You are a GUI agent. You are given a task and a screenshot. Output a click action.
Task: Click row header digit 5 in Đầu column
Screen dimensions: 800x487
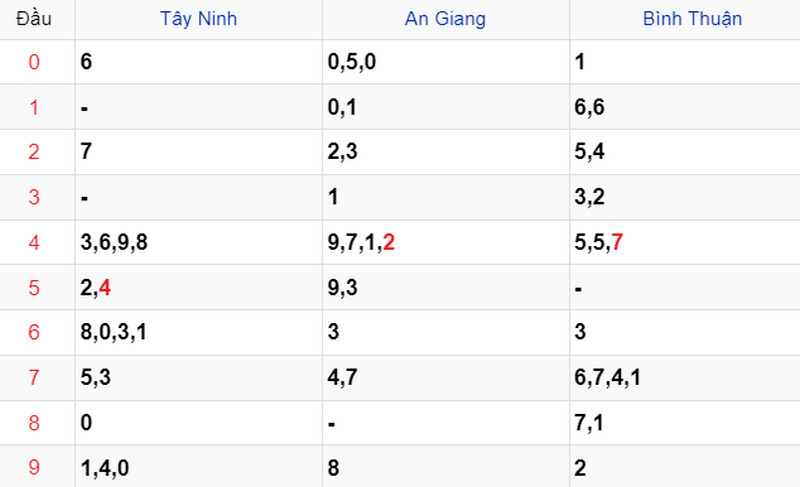(34, 288)
